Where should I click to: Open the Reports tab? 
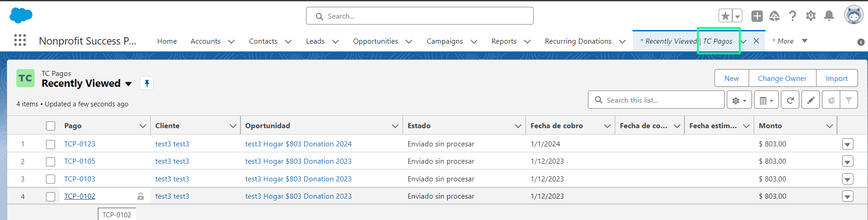(x=504, y=41)
